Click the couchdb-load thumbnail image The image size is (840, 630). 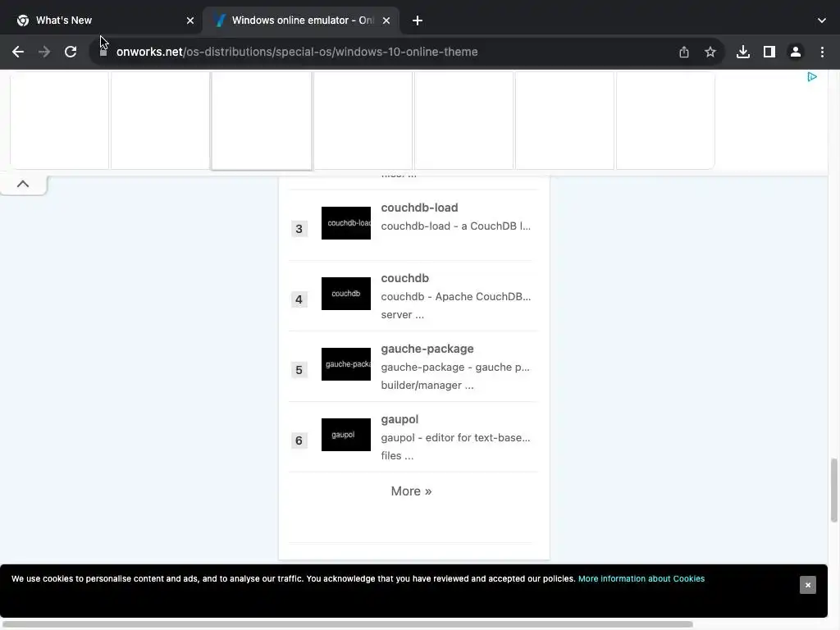[x=346, y=223]
